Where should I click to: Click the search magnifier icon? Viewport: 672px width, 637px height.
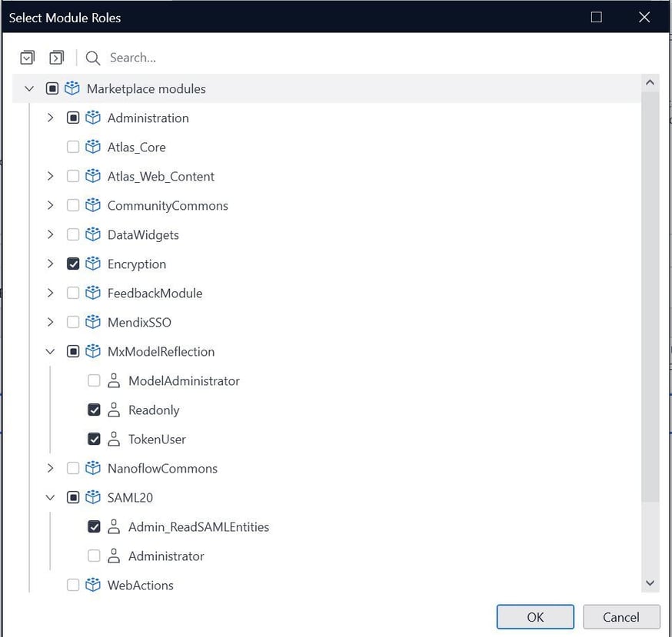92,58
